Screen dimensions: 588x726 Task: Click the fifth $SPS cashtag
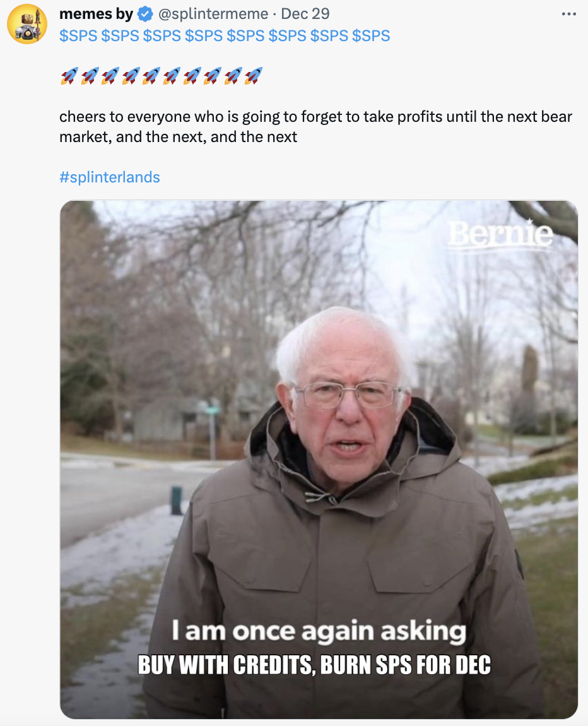245,36
